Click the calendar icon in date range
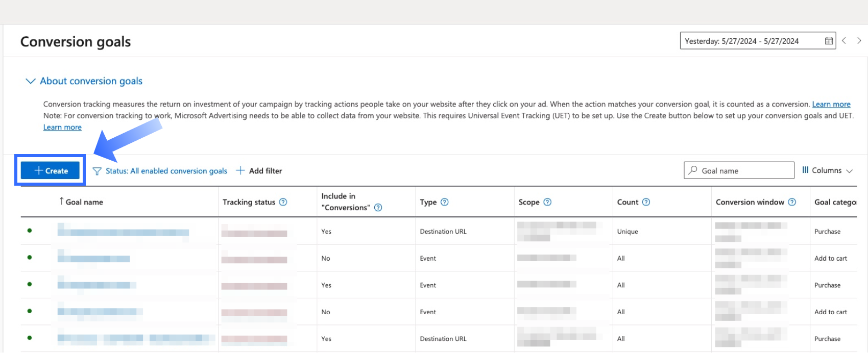 point(829,41)
